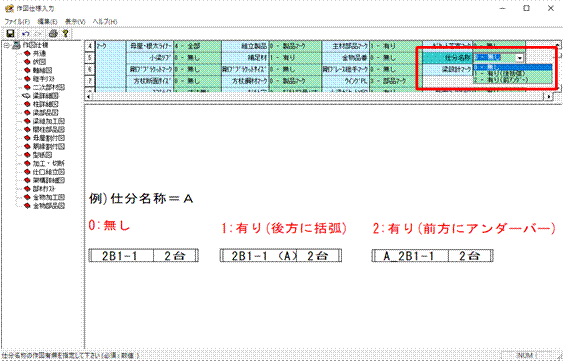564x361 pixels.
Task: Click the red book icon beside 金物部品図
Action: click(27, 206)
